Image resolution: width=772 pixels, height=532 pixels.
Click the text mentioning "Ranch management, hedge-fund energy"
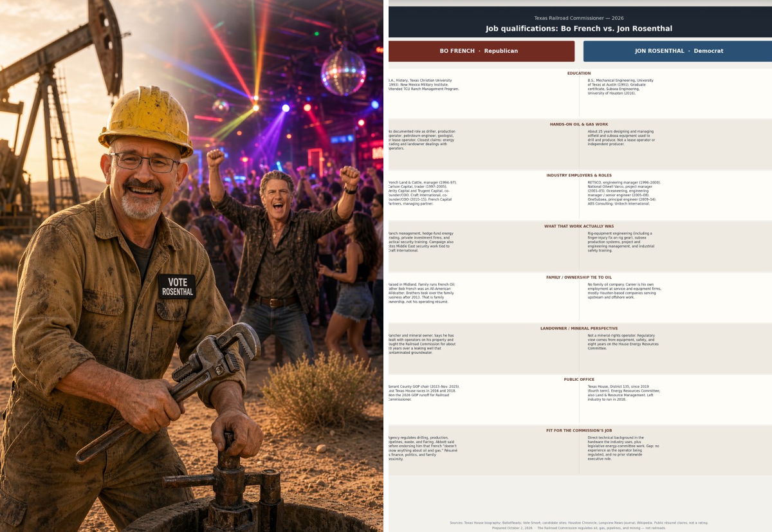[421, 242]
